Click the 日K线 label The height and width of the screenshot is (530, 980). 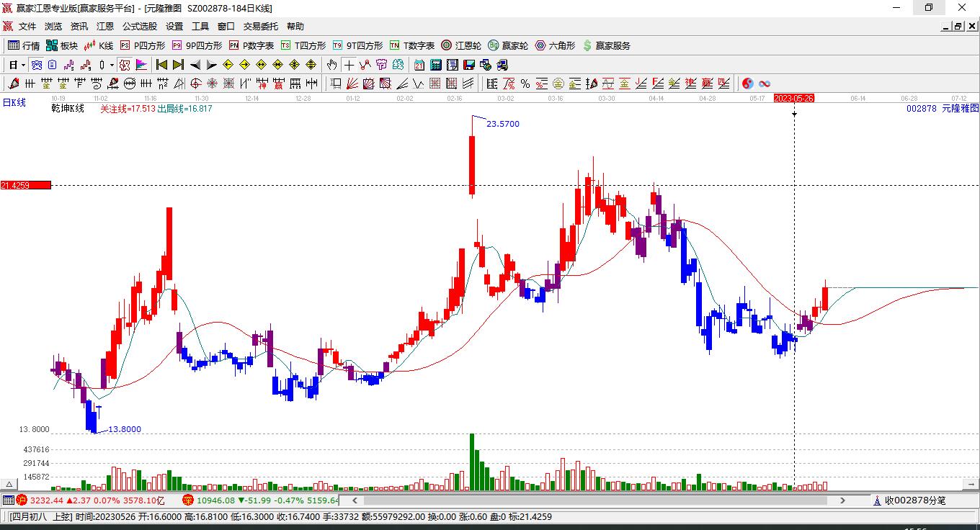coord(14,102)
